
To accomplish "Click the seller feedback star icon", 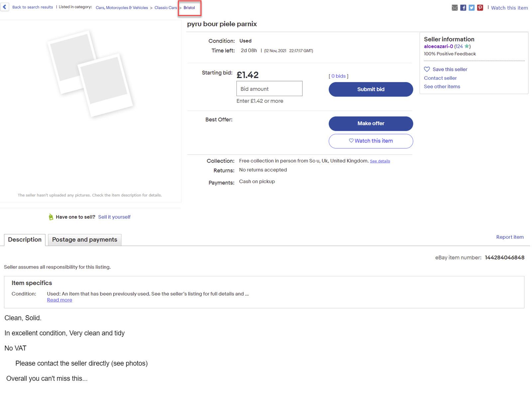I will pos(466,46).
